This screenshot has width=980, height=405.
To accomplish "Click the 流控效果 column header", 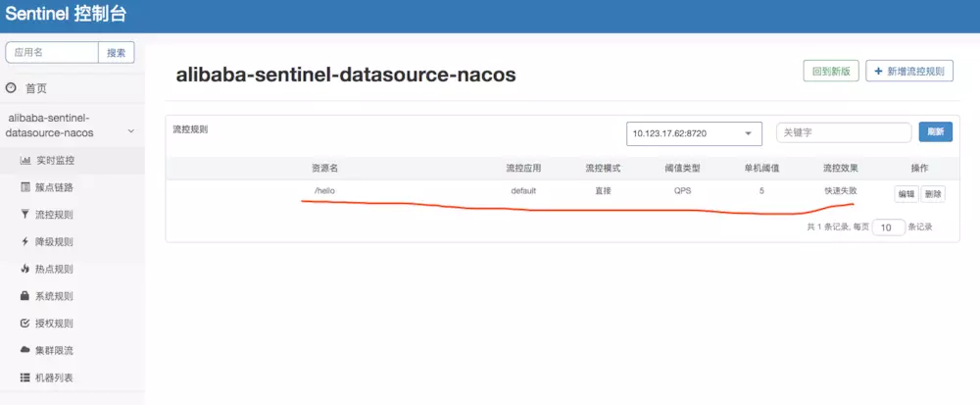I will pyautogui.click(x=841, y=168).
